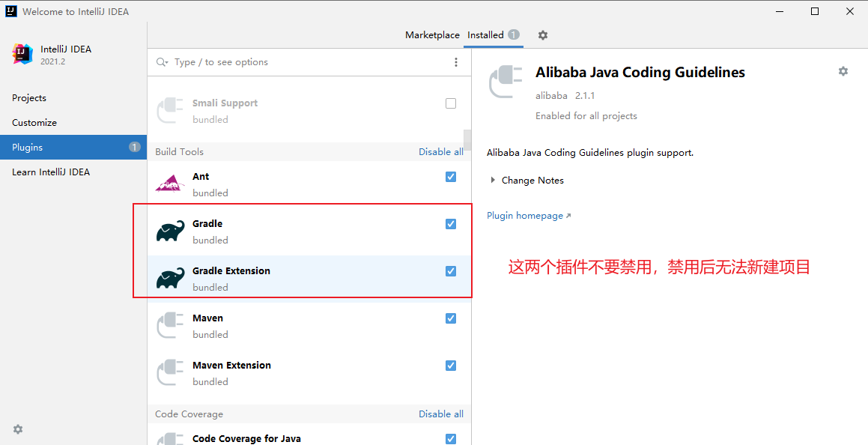Minimize the IntelliJ IDEA window
868x445 pixels.
(780, 11)
